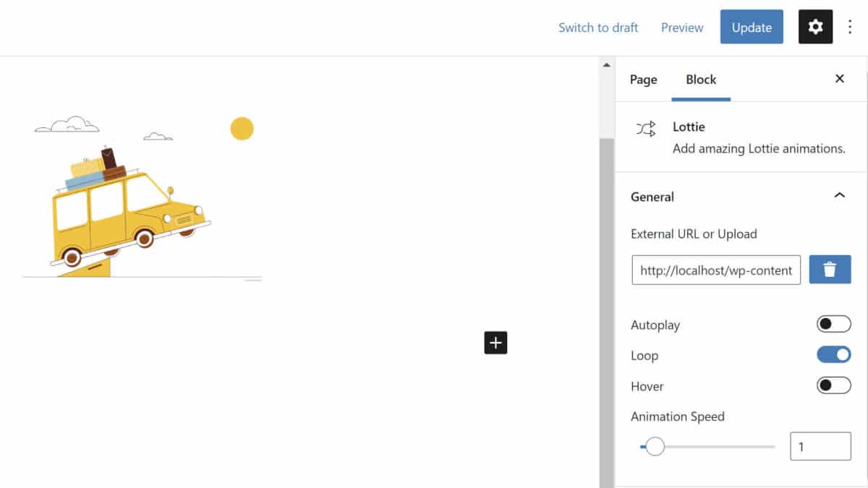The width and height of the screenshot is (868, 488).
Task: Click the settings gear icon
Action: pos(815,27)
